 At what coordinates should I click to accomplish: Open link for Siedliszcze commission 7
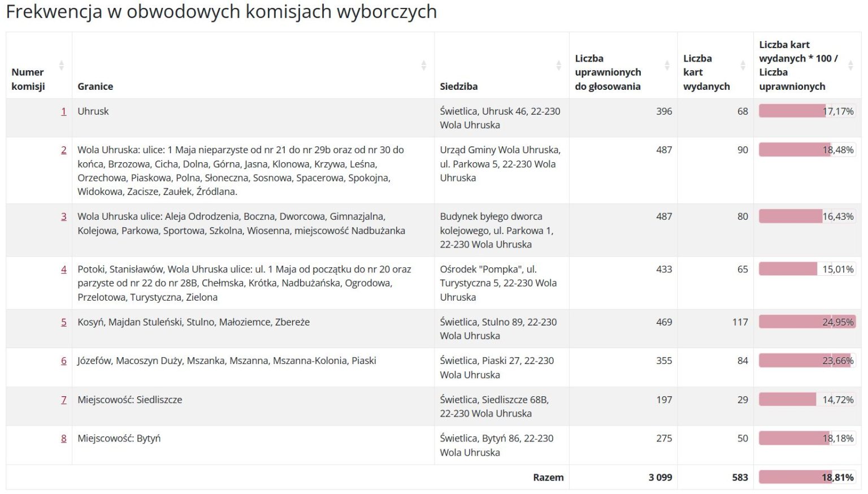pos(63,400)
